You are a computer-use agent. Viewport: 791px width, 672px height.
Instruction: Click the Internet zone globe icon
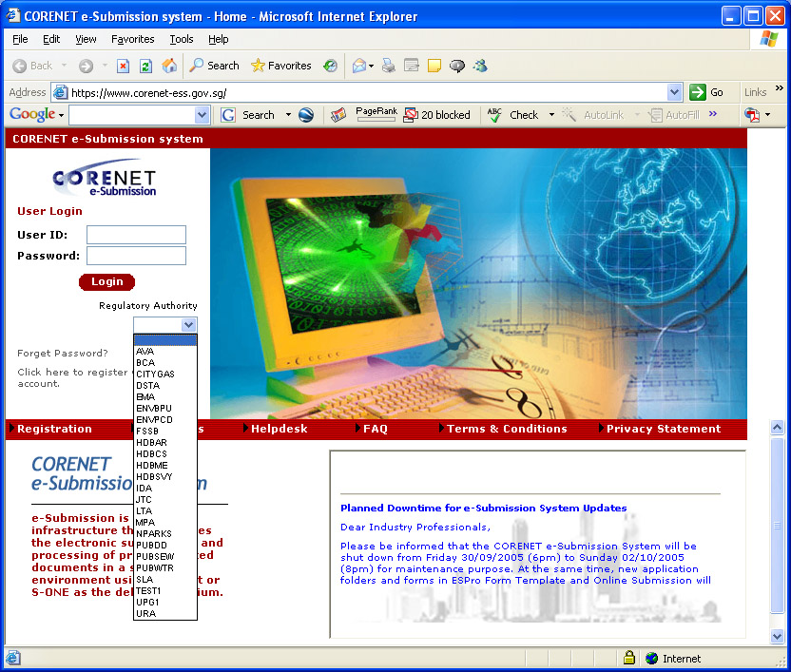(652, 658)
